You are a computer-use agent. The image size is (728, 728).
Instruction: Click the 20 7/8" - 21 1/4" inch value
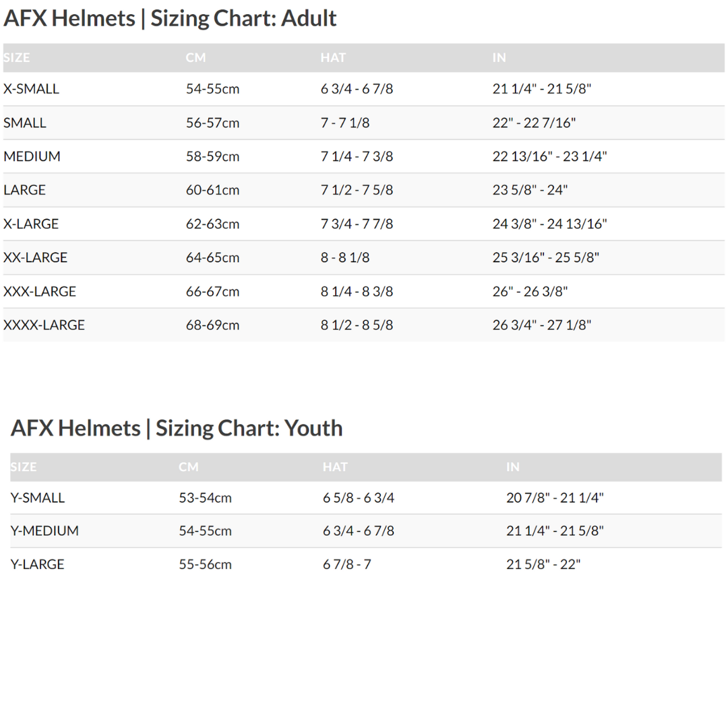click(555, 498)
